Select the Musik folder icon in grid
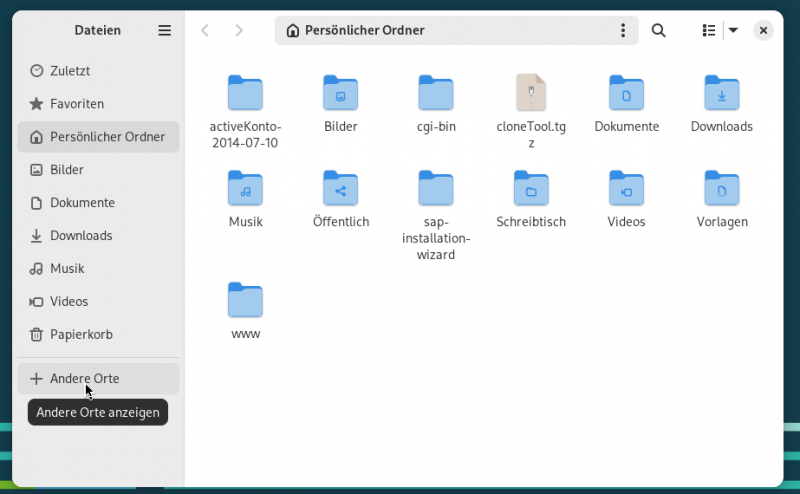 pos(245,188)
